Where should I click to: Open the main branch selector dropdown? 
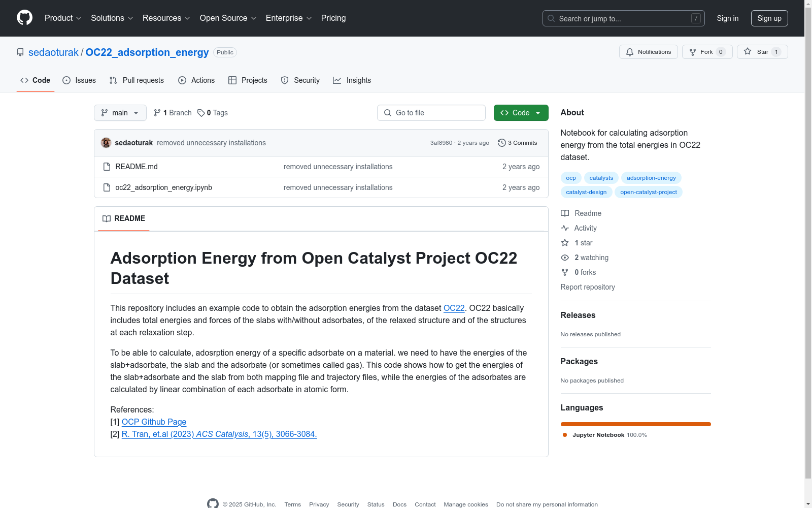point(120,113)
